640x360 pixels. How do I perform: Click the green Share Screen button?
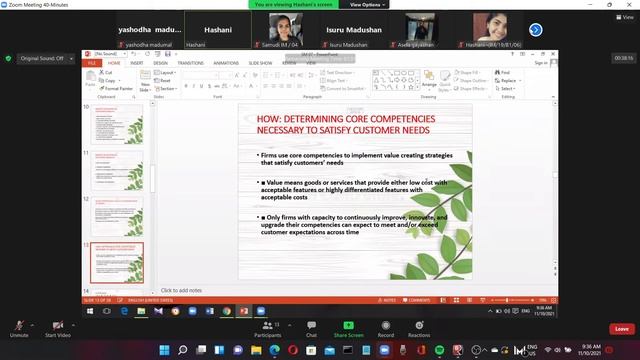(x=349, y=329)
